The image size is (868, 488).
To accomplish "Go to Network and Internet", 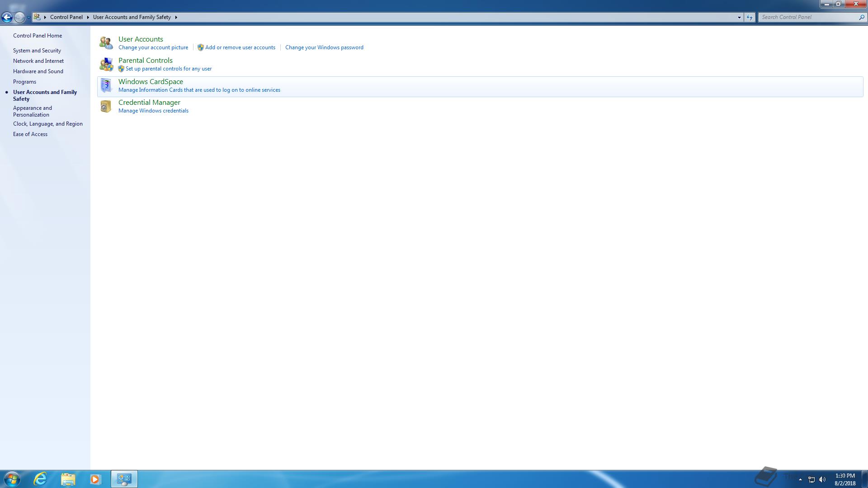I will tap(38, 61).
